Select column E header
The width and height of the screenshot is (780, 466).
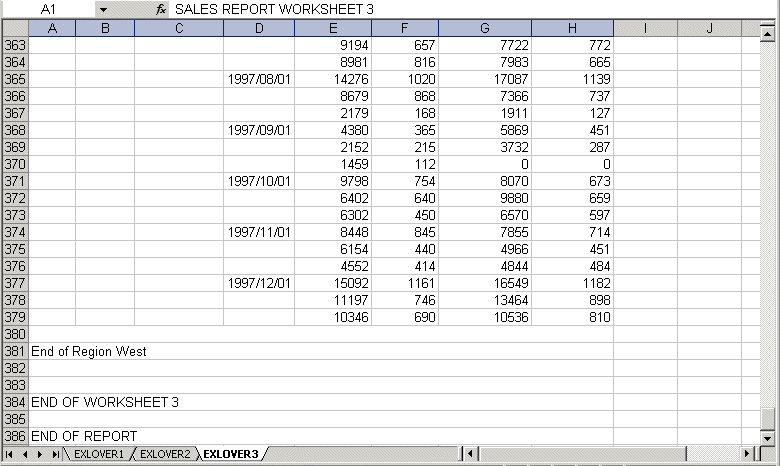(x=333, y=28)
